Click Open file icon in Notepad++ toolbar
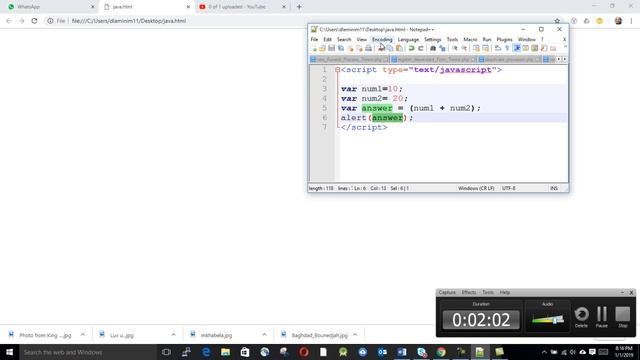The image size is (640, 360). pos(322,49)
